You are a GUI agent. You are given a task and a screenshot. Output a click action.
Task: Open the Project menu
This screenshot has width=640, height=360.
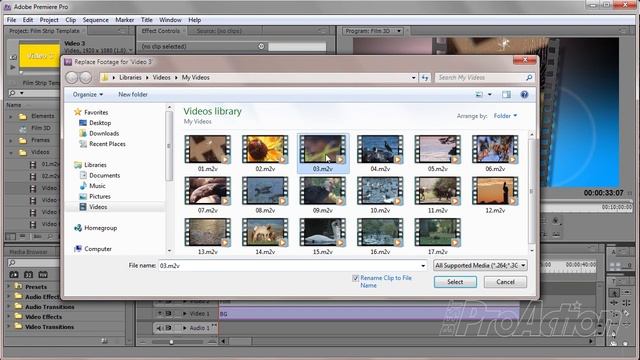(49, 20)
